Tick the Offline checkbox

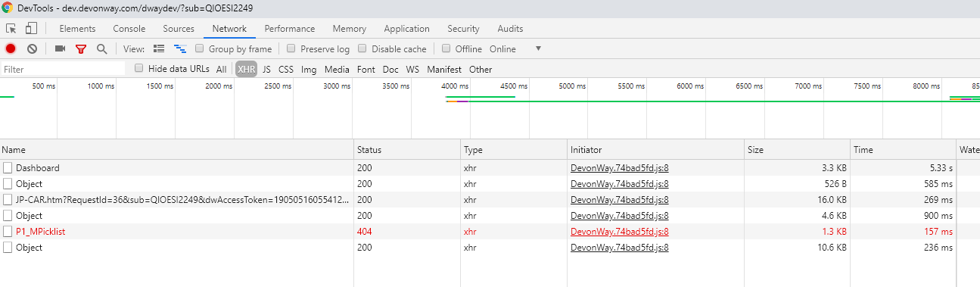point(446,48)
